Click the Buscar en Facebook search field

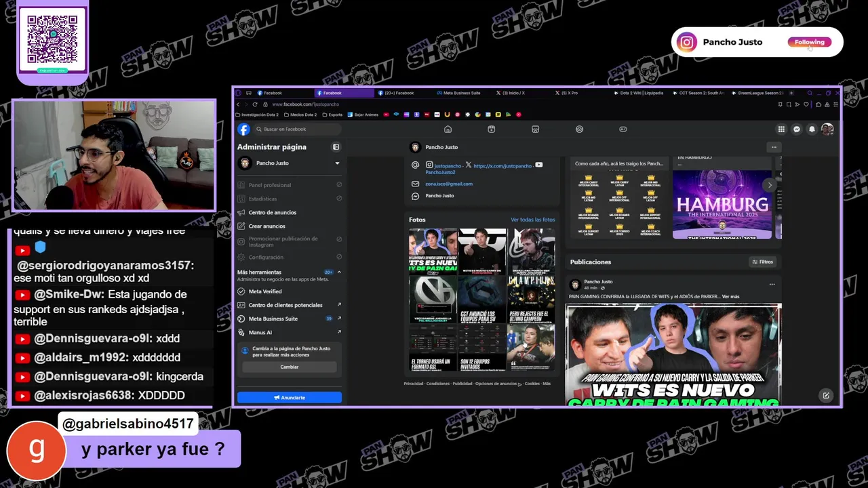298,129
